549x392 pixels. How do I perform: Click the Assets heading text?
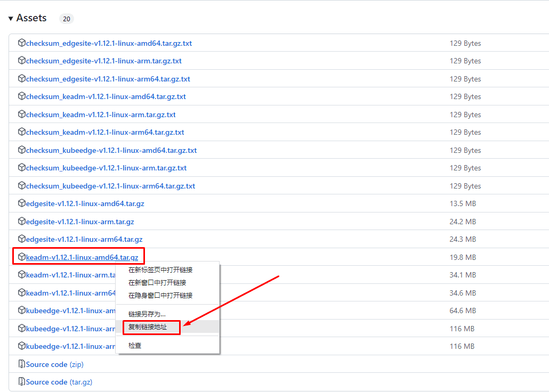(31, 18)
